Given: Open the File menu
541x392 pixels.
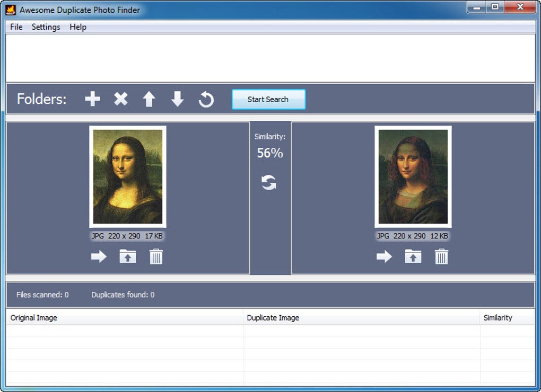Looking at the screenshot, I should (16, 27).
